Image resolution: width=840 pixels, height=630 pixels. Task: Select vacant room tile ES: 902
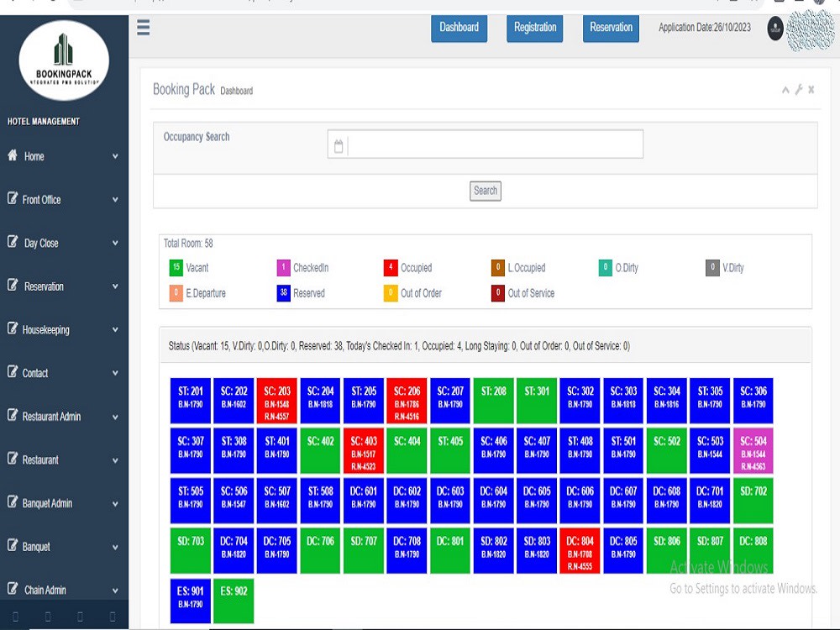[x=234, y=601]
